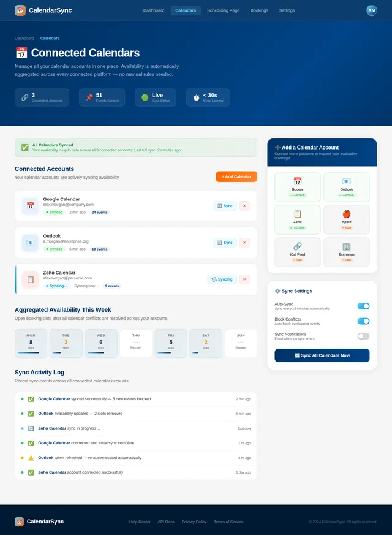This screenshot has height=535, width=392.
Task: Delete the Zoho Calendar connection
Action: click(x=244, y=279)
